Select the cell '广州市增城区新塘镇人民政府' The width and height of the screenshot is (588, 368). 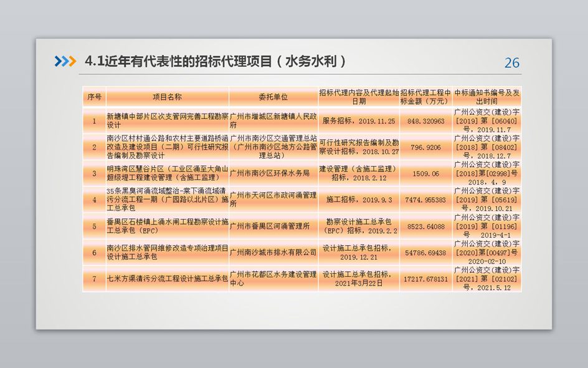pos(273,120)
